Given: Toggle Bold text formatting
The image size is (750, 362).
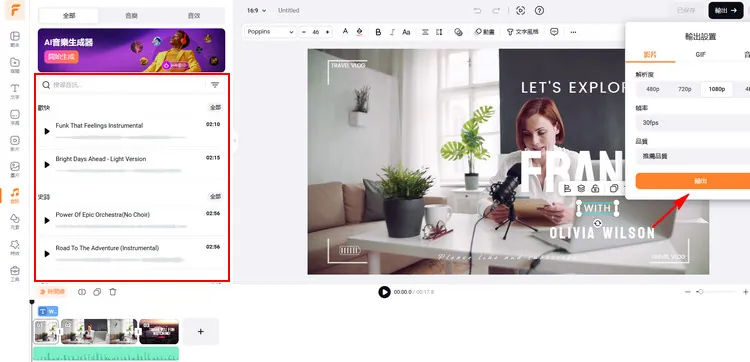Looking at the screenshot, I should [378, 32].
